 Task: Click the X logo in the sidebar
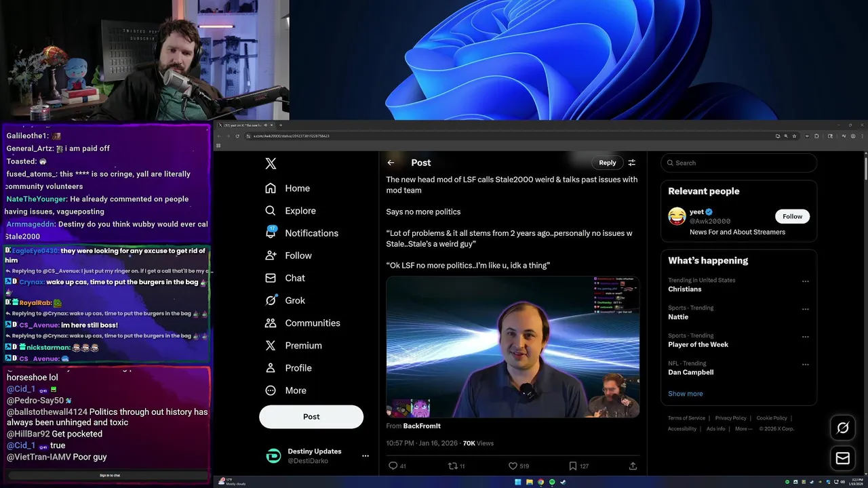coord(271,163)
